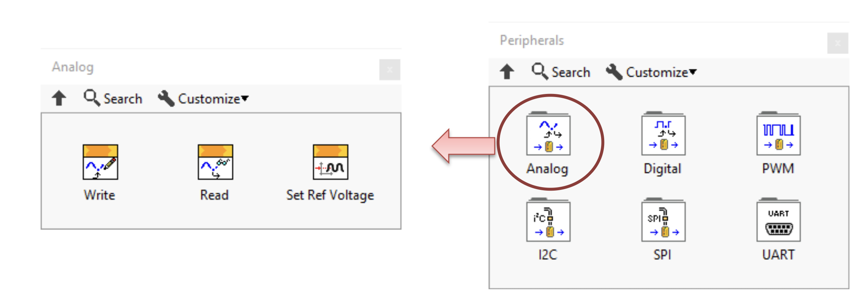Open the PWM subpalette icon

tap(779, 133)
